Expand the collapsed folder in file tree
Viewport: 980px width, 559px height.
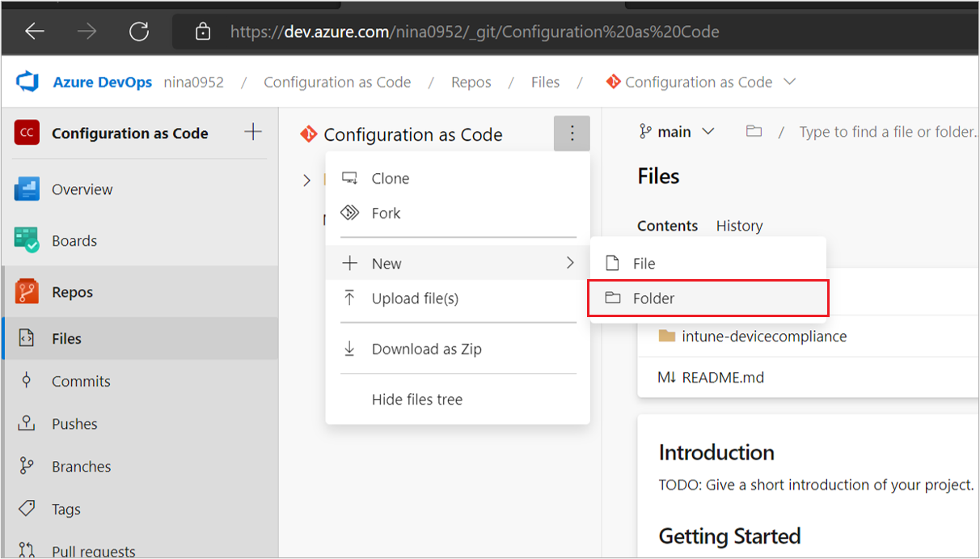point(306,180)
